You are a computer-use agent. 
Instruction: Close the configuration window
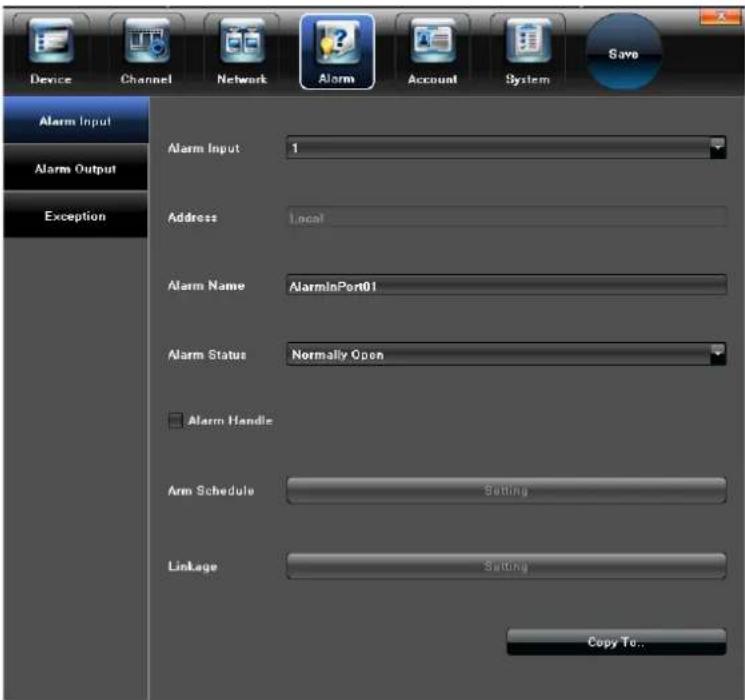coord(720,17)
